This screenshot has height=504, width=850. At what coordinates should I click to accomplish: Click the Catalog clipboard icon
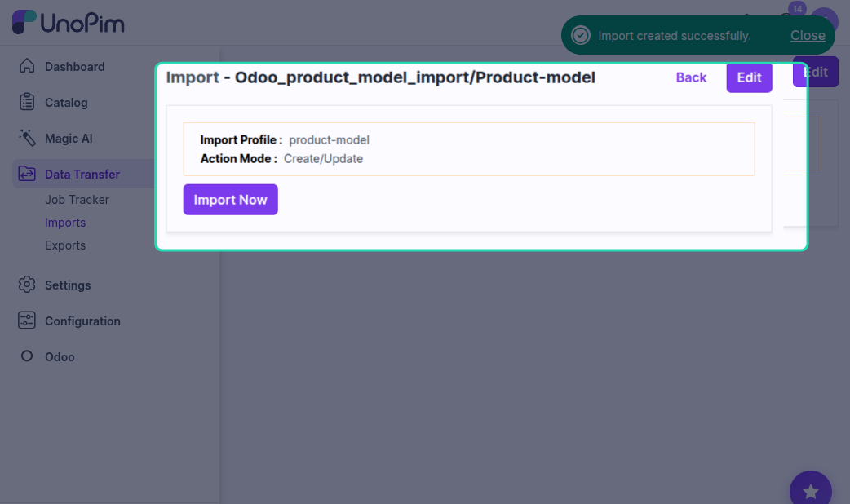(27, 102)
